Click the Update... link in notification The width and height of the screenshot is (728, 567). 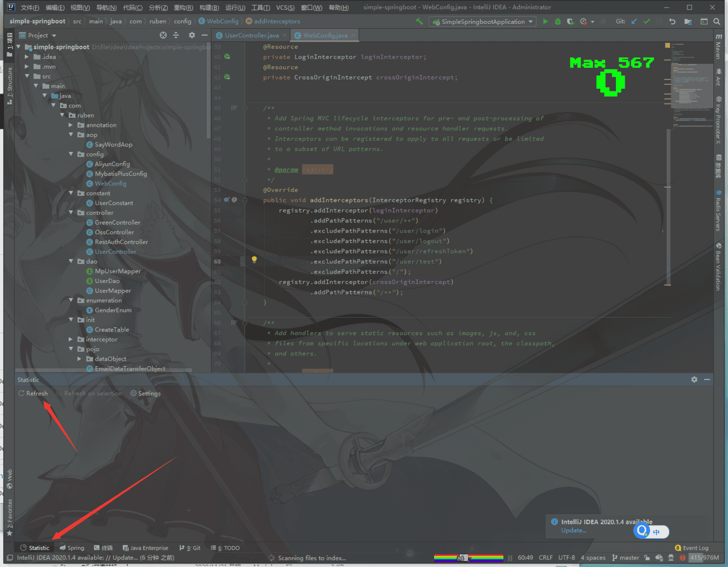[x=573, y=530]
